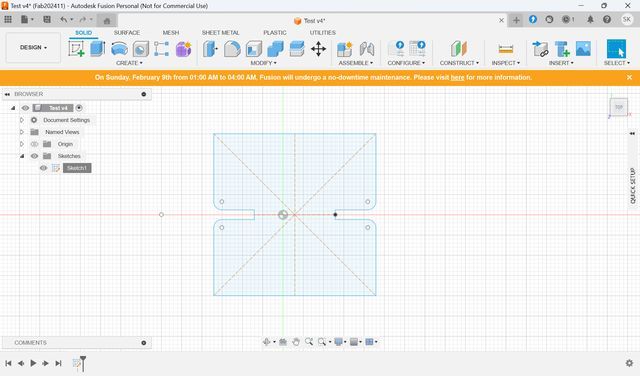
Task: Select the Sketch1 timeline feature
Action: tap(76, 363)
